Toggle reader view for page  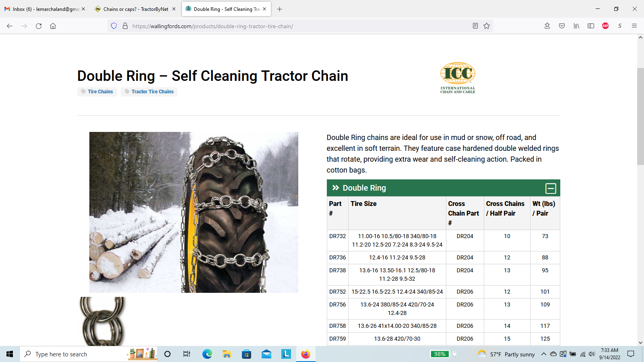pos(475,26)
